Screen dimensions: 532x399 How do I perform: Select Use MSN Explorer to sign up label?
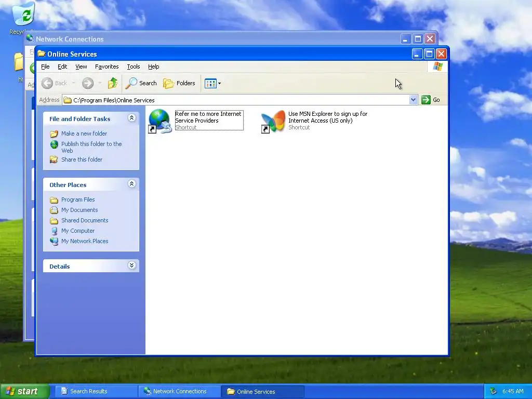[328, 117]
